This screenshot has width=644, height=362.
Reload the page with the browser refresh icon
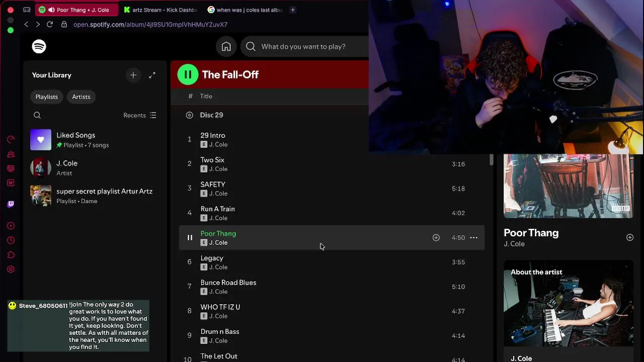tap(50, 24)
